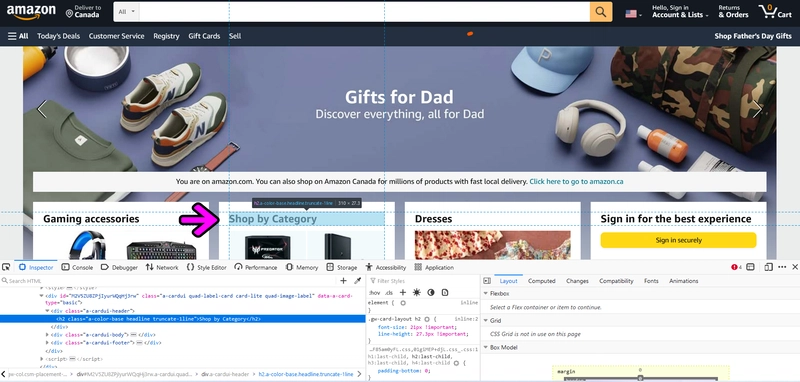This screenshot has height=382, width=800.
Task: Collapse the Grid section
Action: 485,321
